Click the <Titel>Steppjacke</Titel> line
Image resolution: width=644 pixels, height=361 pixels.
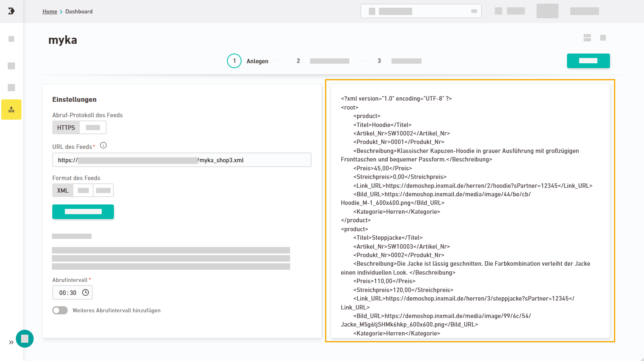[x=388, y=238]
